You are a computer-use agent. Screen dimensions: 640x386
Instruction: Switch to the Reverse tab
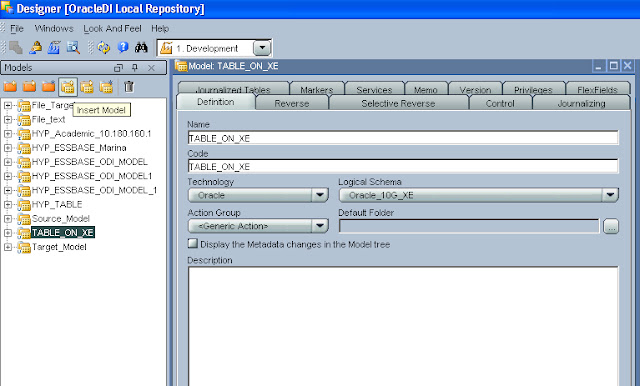coord(292,103)
